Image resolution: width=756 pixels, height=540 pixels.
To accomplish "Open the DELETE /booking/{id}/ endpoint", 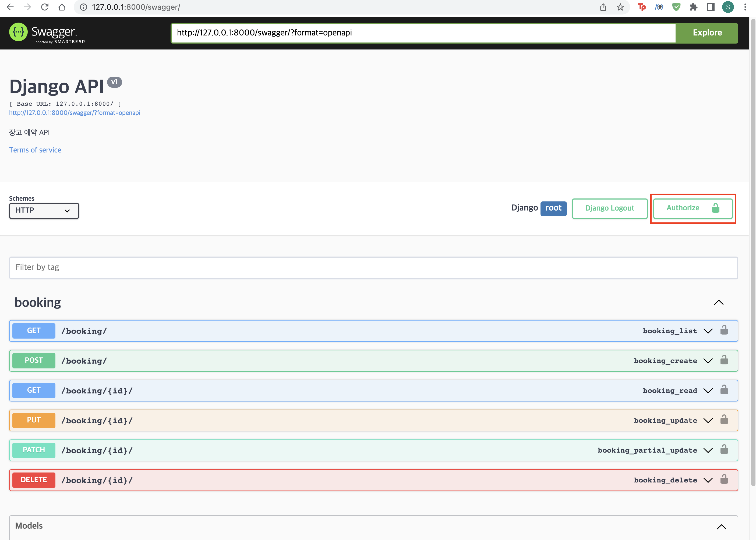I will click(97, 480).
